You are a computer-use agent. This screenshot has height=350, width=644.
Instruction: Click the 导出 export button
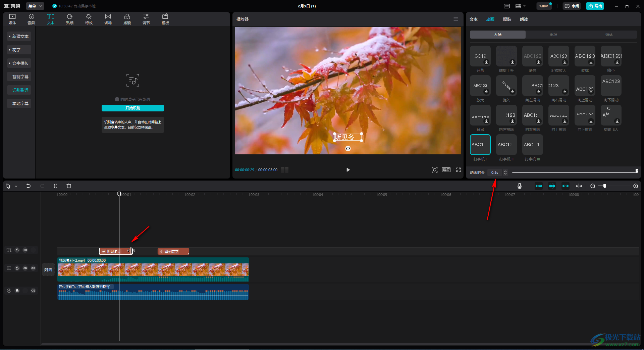click(x=595, y=6)
